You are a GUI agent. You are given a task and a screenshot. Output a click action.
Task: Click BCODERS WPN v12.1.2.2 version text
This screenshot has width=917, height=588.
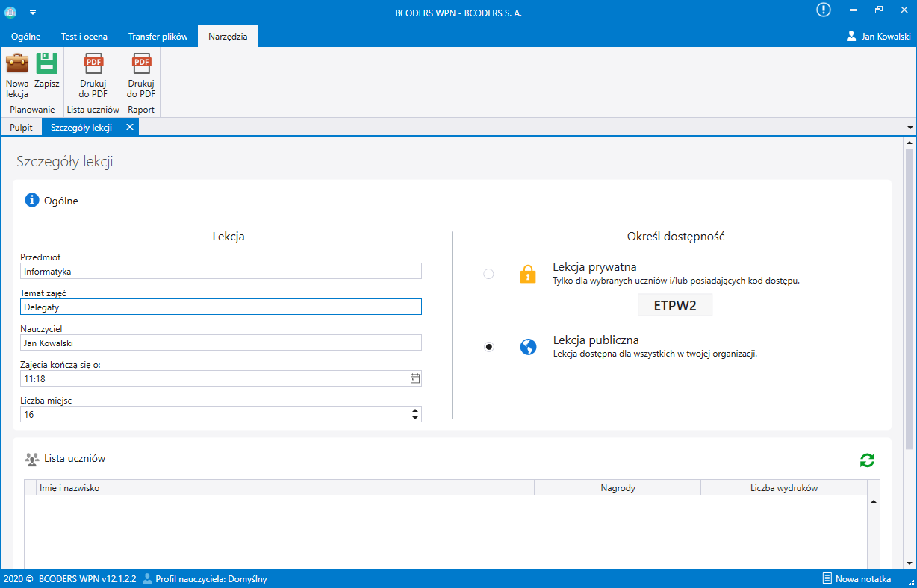click(x=88, y=578)
